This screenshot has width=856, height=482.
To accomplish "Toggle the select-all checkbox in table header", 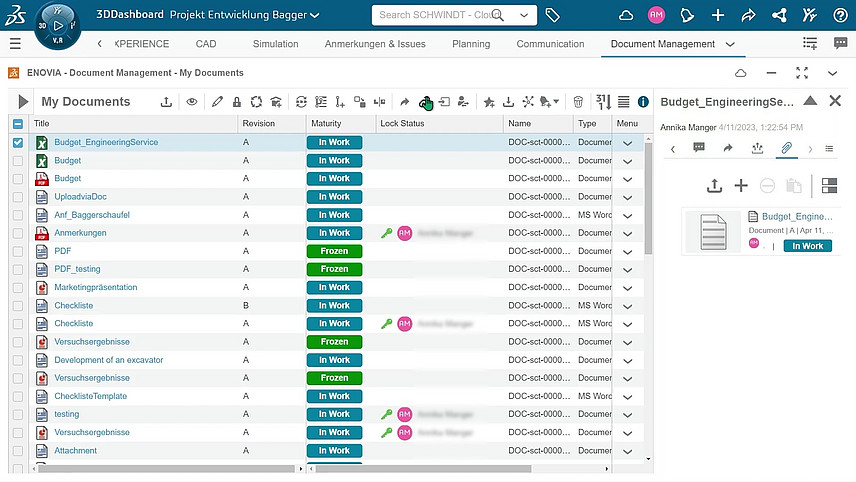I will click(18, 124).
